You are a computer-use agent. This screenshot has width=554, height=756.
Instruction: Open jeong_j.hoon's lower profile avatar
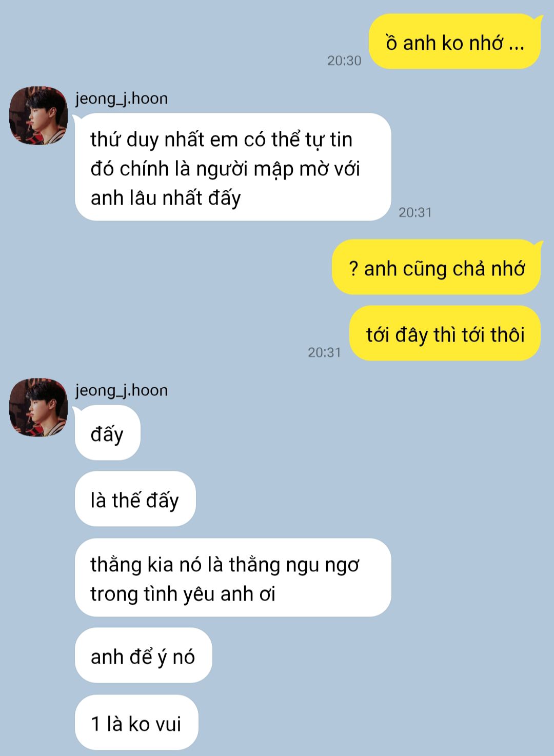(38, 408)
